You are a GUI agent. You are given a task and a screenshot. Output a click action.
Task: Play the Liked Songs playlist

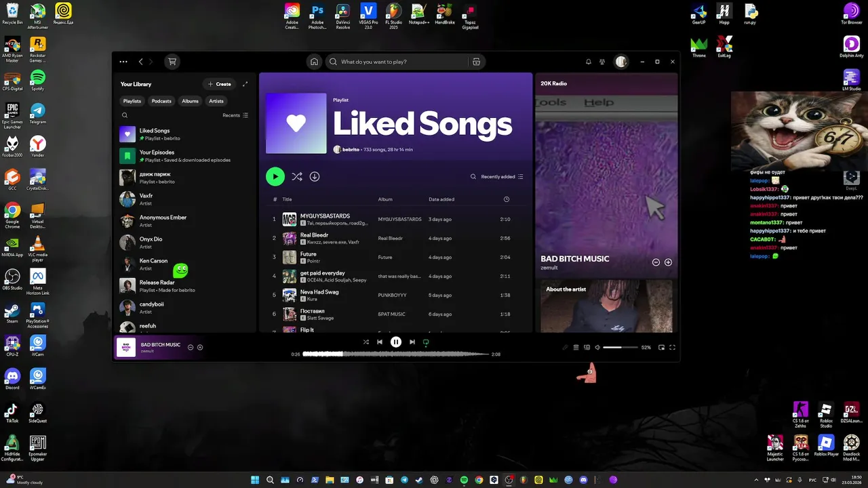[275, 177]
